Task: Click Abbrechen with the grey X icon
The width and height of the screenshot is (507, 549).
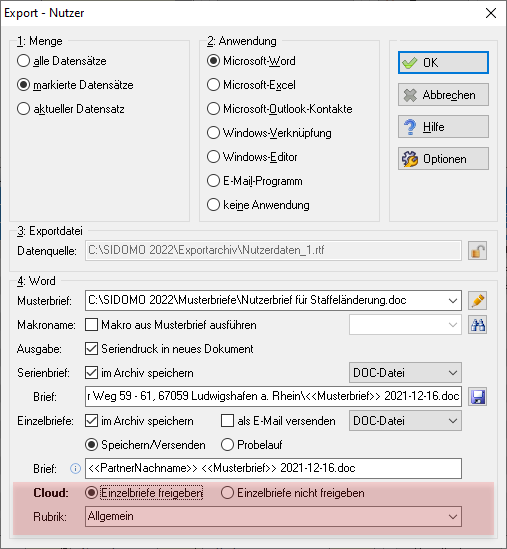Action: tap(443, 95)
